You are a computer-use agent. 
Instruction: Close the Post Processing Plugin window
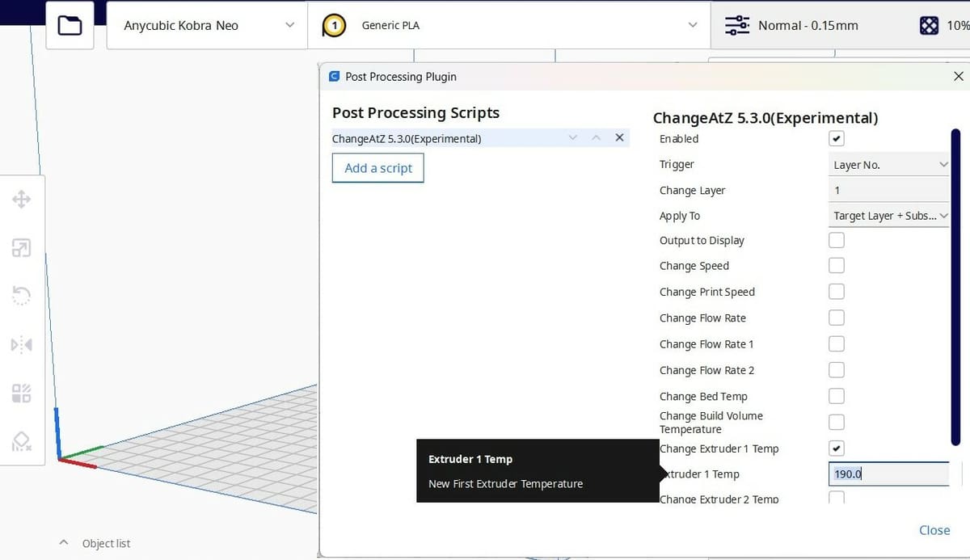(959, 76)
